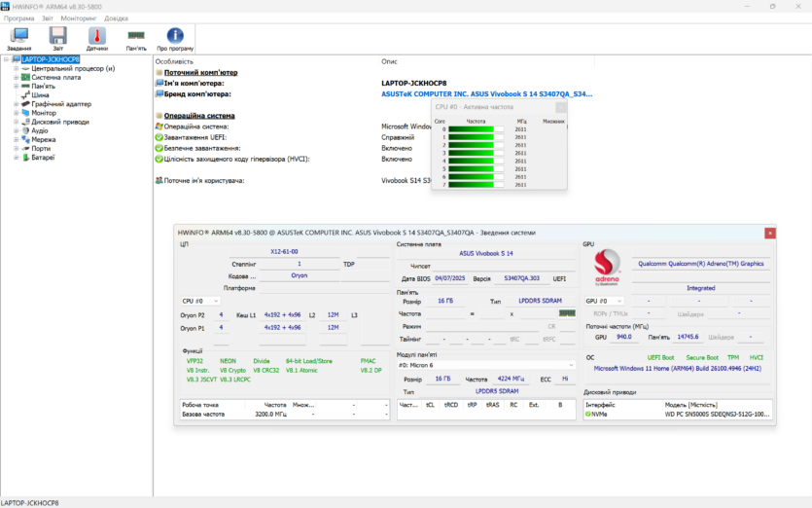Click the HWiNFO app icon in title bar
The height and width of the screenshot is (508, 812).
[x=5, y=6]
